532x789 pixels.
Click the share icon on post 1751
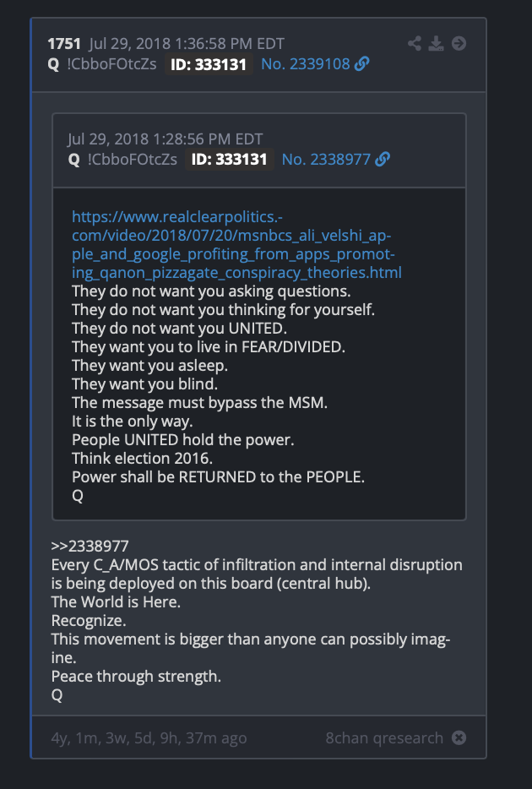(x=415, y=44)
